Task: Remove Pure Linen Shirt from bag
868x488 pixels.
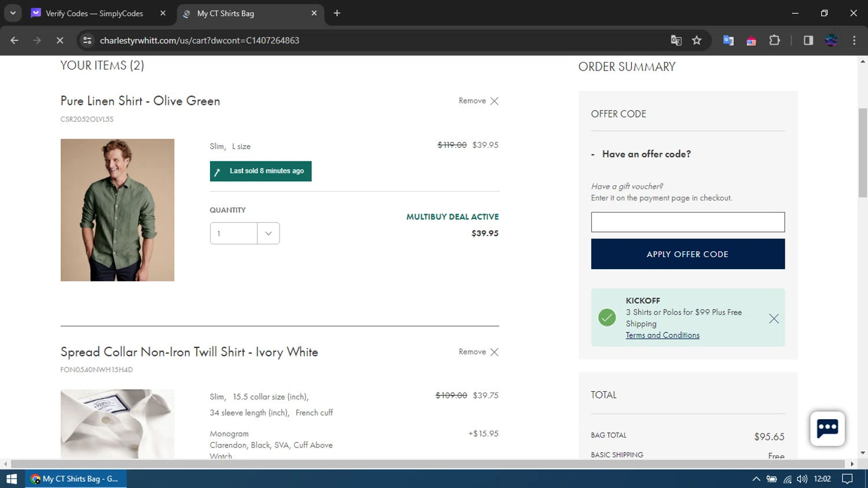Action: (x=479, y=101)
